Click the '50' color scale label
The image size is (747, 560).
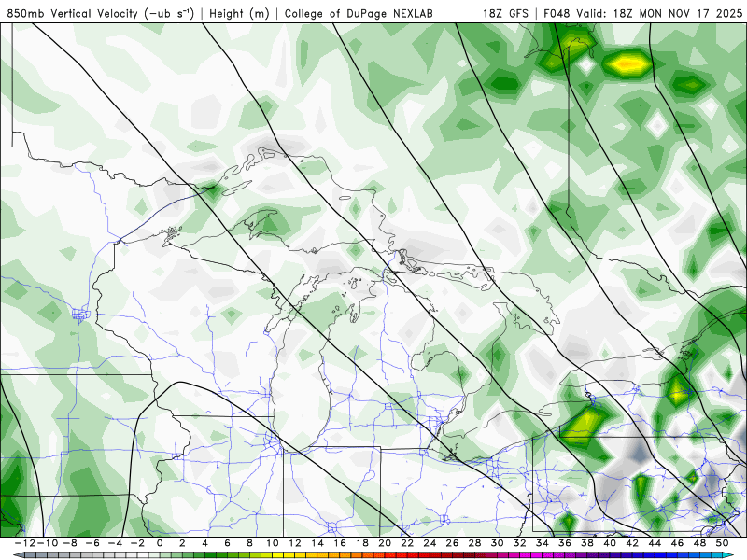coord(722,543)
